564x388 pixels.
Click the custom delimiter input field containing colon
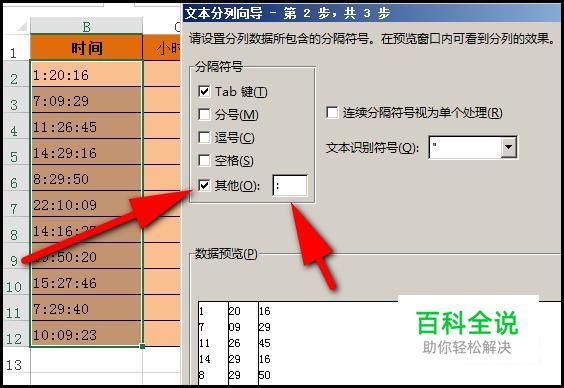coord(290,186)
